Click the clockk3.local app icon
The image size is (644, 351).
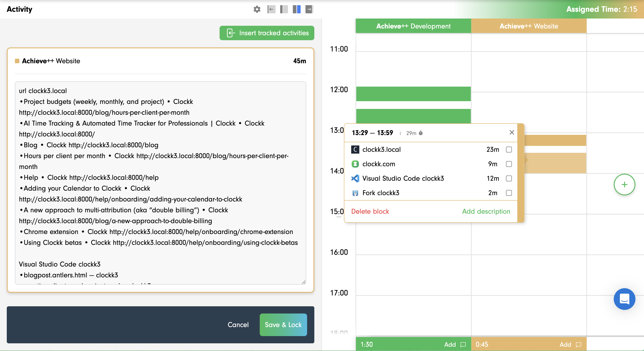click(355, 149)
